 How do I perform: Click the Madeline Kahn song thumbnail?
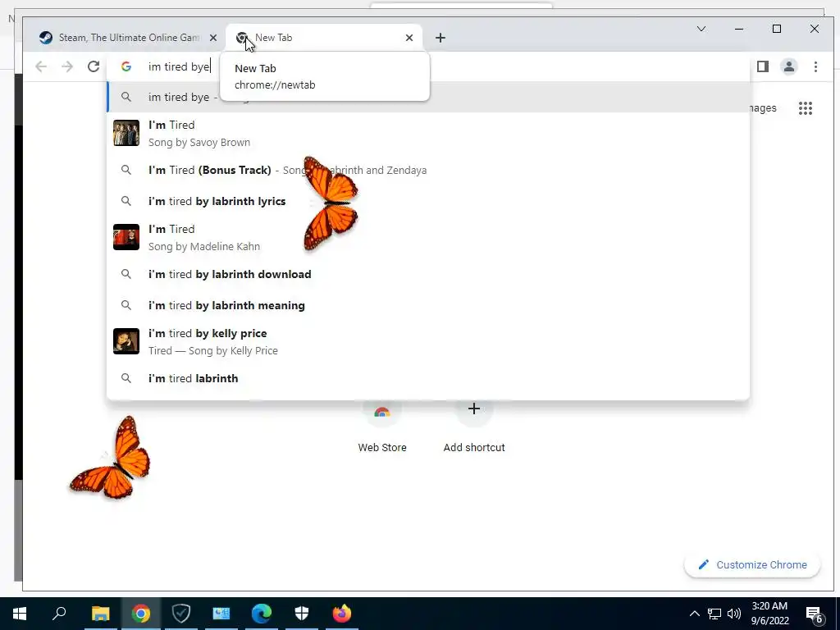click(126, 237)
